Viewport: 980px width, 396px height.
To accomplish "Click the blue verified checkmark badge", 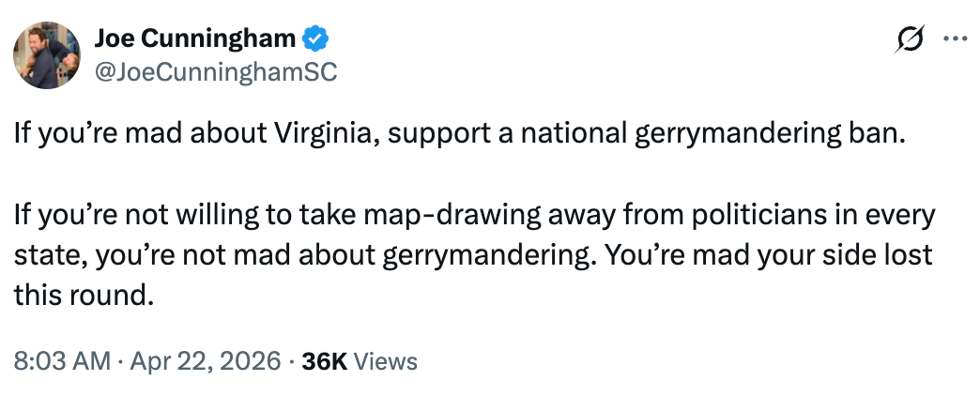I will pos(316,38).
